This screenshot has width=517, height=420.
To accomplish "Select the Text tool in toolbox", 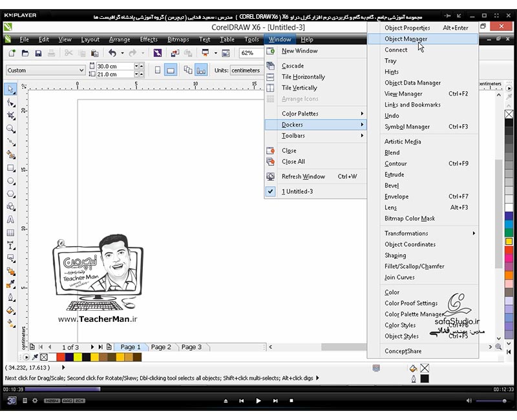I will [10, 220].
